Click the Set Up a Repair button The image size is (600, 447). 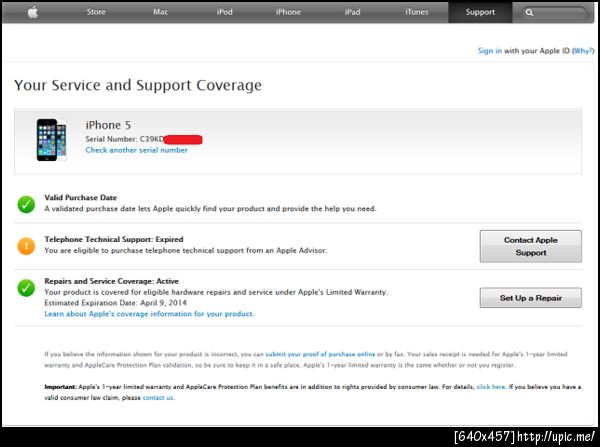coord(531,298)
